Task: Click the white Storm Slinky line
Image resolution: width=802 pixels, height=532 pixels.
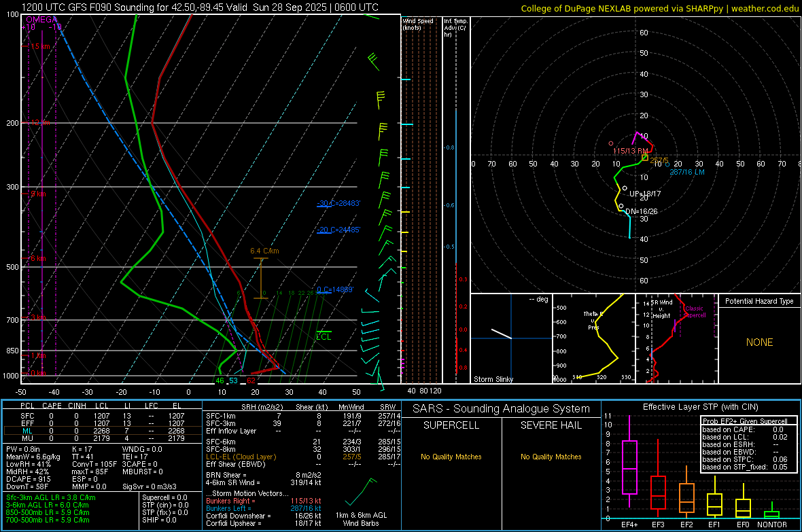Action: [502, 334]
